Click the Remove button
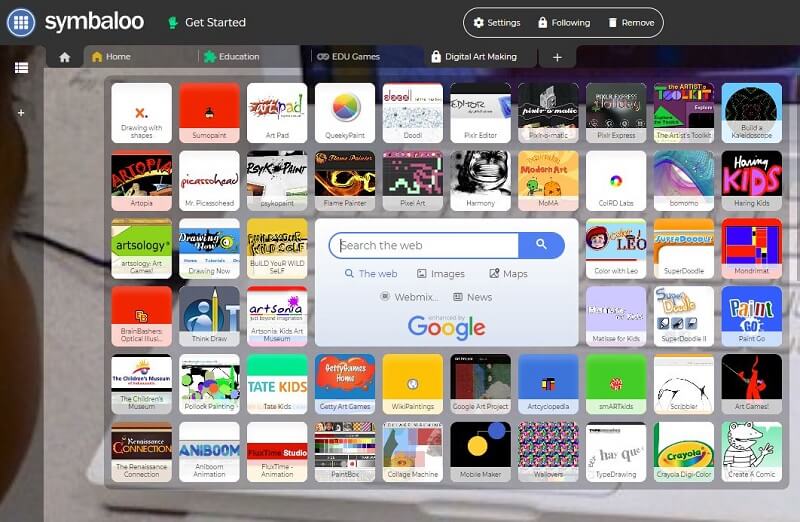 tap(631, 22)
